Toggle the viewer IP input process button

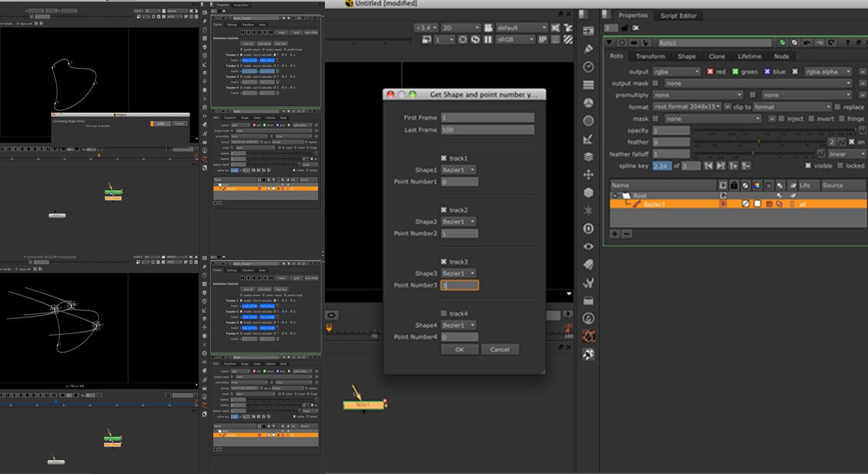pyautogui.click(x=542, y=40)
